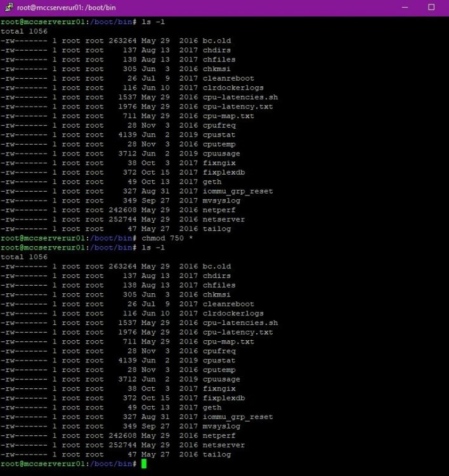Maximize the PuTTY terminal window
Viewport: 449px width, 476px height.
click(431, 7)
